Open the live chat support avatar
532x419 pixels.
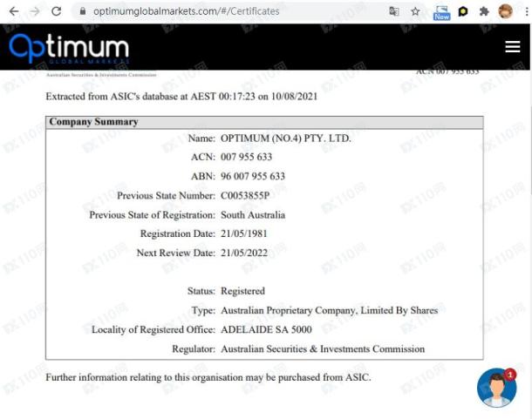pyautogui.click(x=496, y=388)
